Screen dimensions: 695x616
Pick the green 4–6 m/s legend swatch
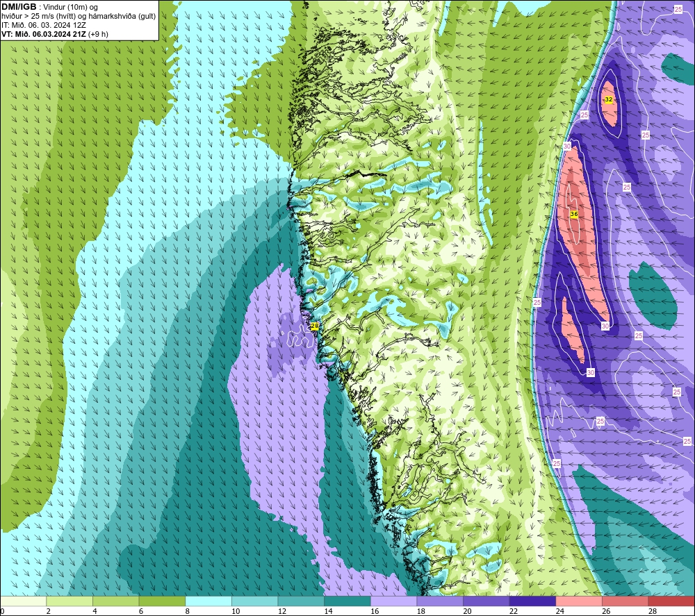(x=115, y=601)
